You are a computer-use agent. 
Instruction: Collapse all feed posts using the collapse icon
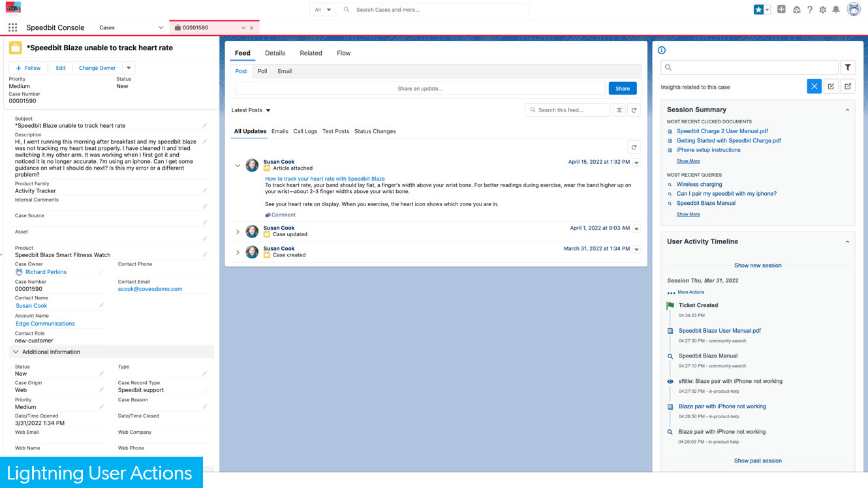[x=619, y=110]
